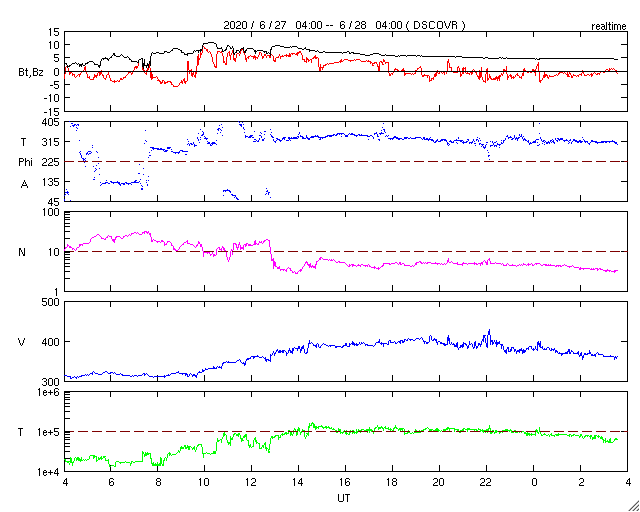Click the "18" hour label on the UT axis
640x512 pixels.
[392, 481]
